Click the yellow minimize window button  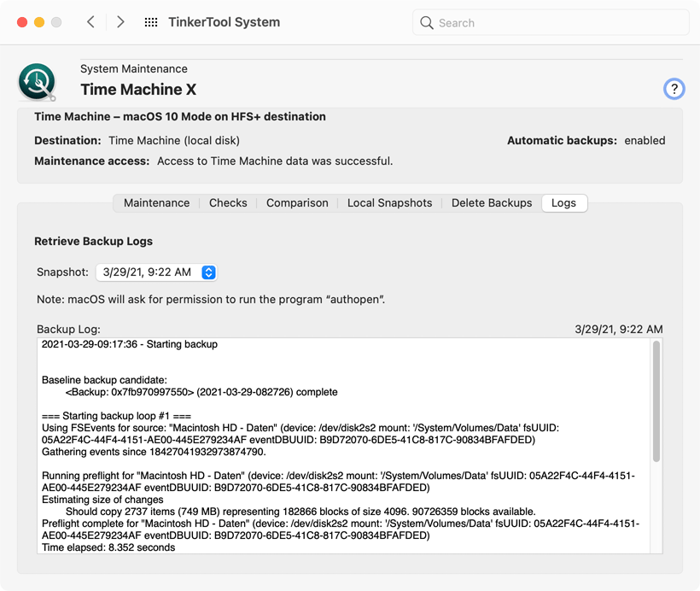pos(39,22)
